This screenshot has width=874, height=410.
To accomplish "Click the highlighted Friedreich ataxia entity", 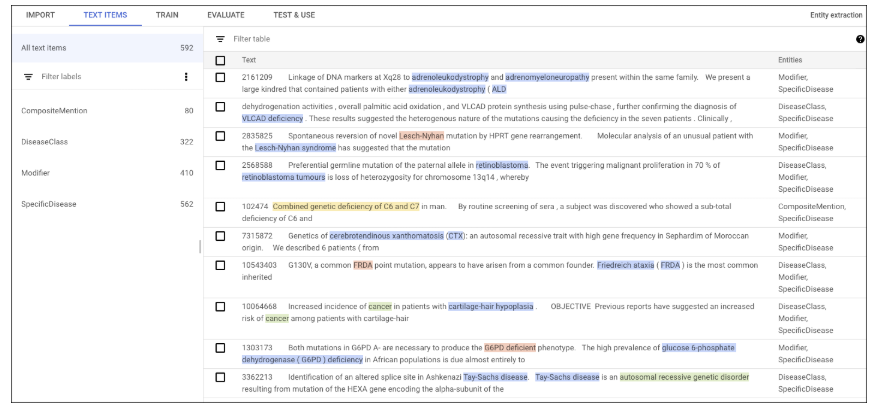I will 625,265.
